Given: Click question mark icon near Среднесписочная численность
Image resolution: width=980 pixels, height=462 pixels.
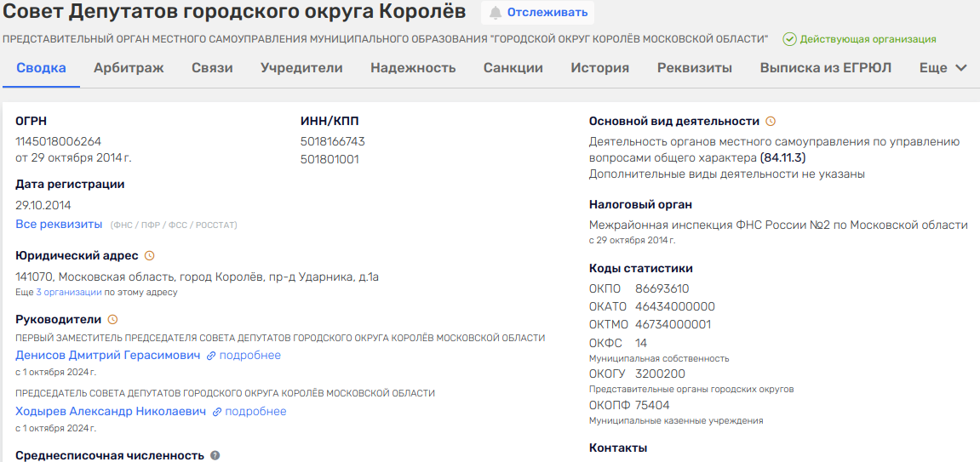Looking at the screenshot, I should [x=215, y=455].
